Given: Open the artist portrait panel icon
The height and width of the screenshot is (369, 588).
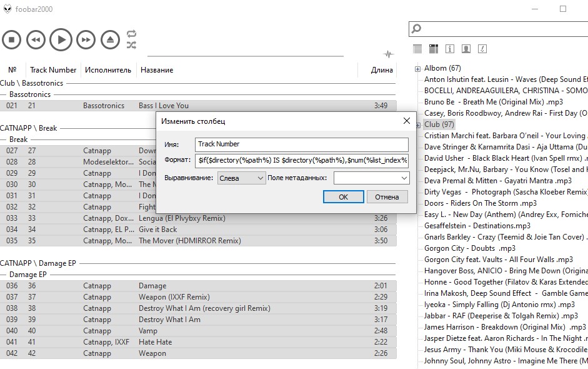Looking at the screenshot, I should [x=466, y=49].
